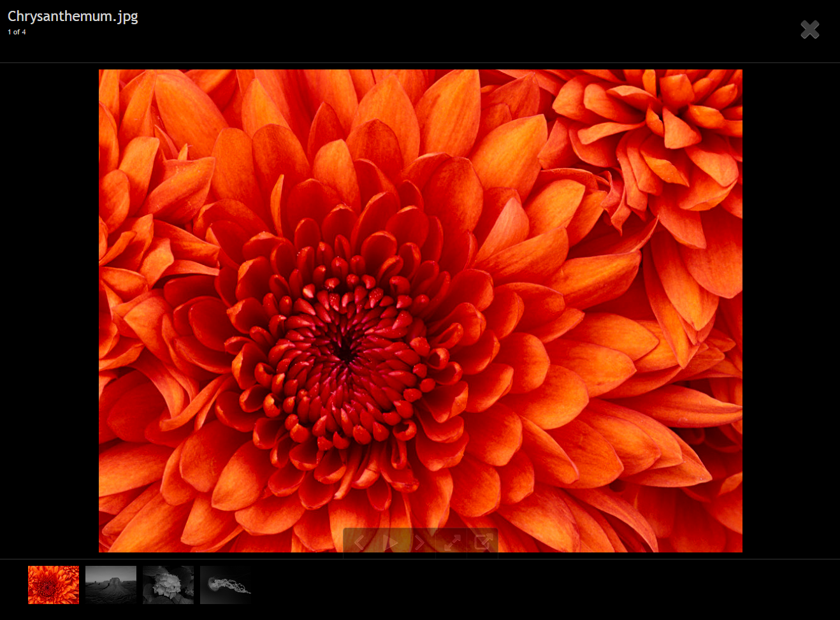
Task: Toggle full-size view using the expand icon
Action: pyautogui.click(x=452, y=542)
